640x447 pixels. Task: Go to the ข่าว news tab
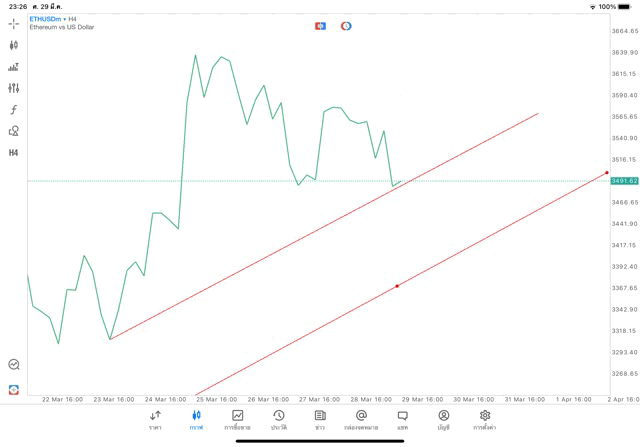pos(320,420)
